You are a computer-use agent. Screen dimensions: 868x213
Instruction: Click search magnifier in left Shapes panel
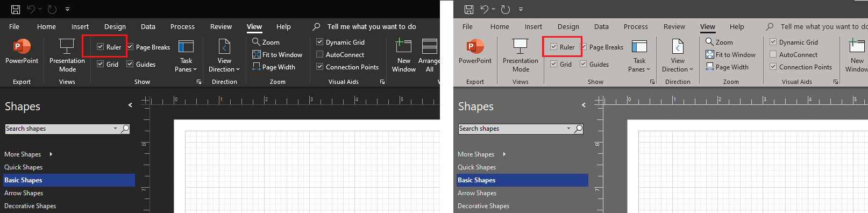(x=125, y=129)
